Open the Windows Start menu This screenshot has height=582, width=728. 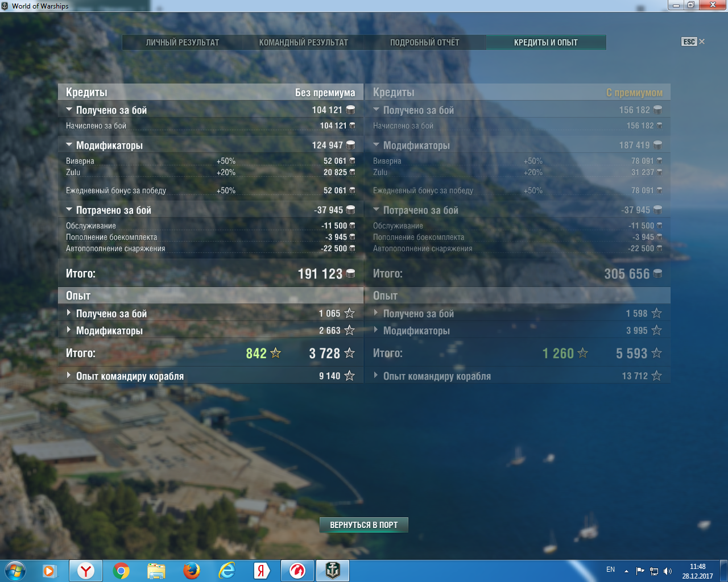click(15, 571)
